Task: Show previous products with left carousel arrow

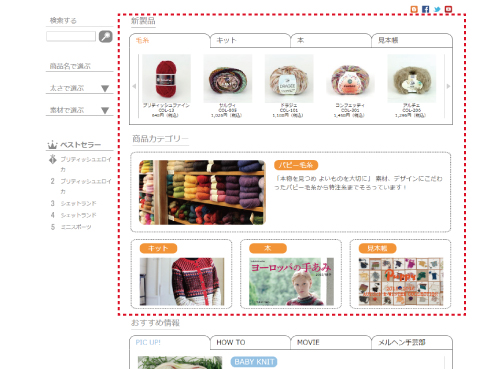Action: coord(134,86)
